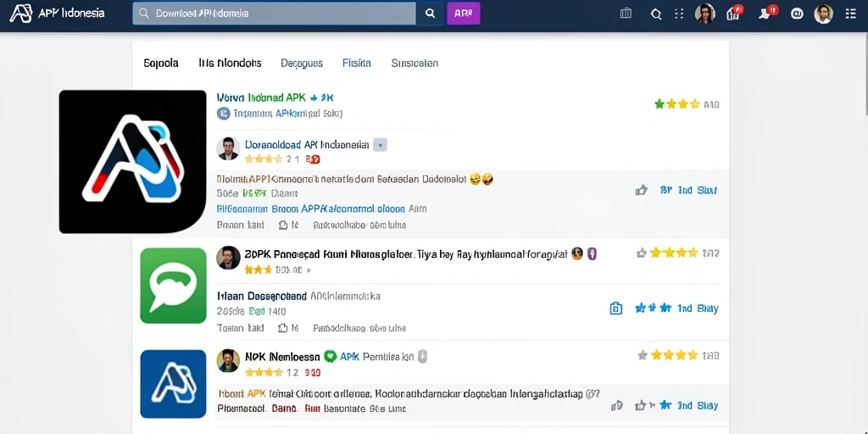This screenshot has height=434, width=868.
Task: Open the RIIGsenairen Sroom APPKaleornornol link
Action: pos(310,209)
